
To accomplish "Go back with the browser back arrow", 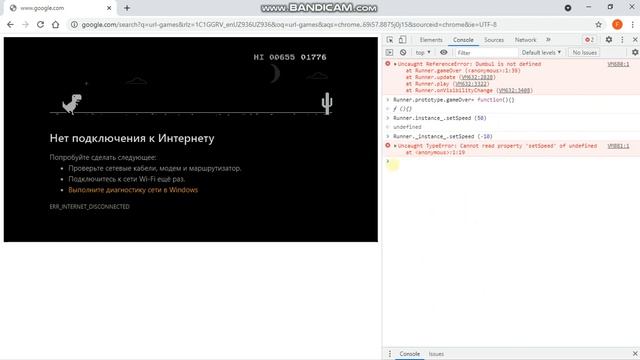I will (11, 24).
